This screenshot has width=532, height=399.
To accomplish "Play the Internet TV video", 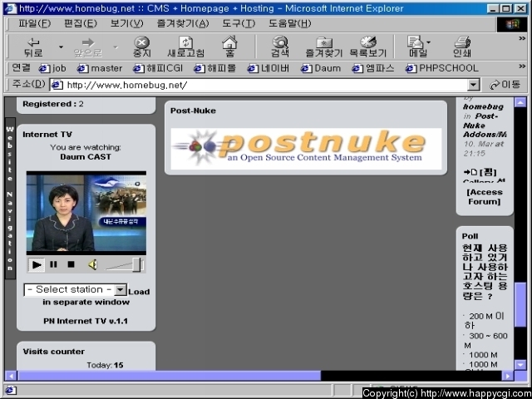I will (x=37, y=264).
